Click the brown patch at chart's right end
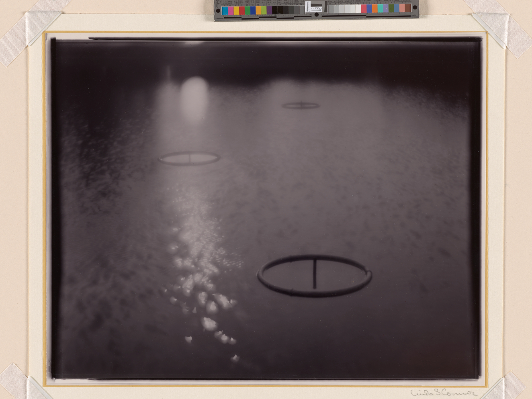This screenshot has height=399, width=532. pyautogui.click(x=408, y=8)
